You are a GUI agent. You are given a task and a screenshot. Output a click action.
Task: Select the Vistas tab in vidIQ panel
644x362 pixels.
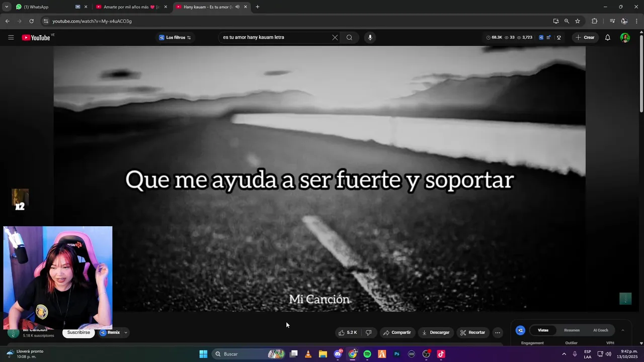pyautogui.click(x=543, y=330)
